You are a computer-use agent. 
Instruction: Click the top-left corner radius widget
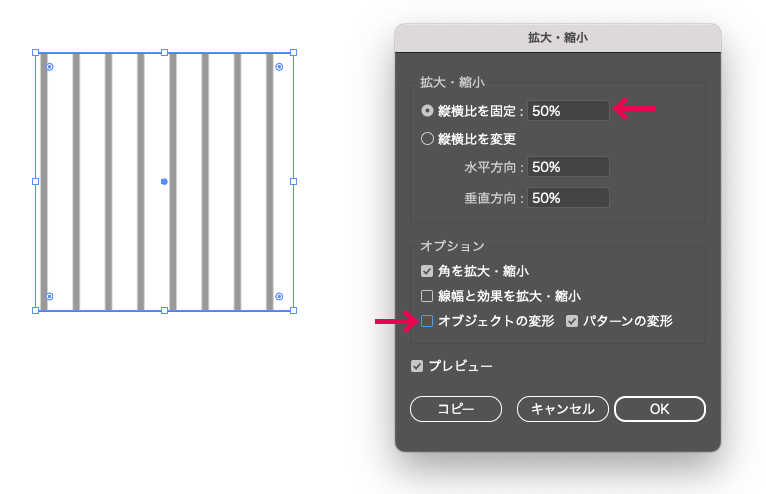pyautogui.click(x=49, y=66)
